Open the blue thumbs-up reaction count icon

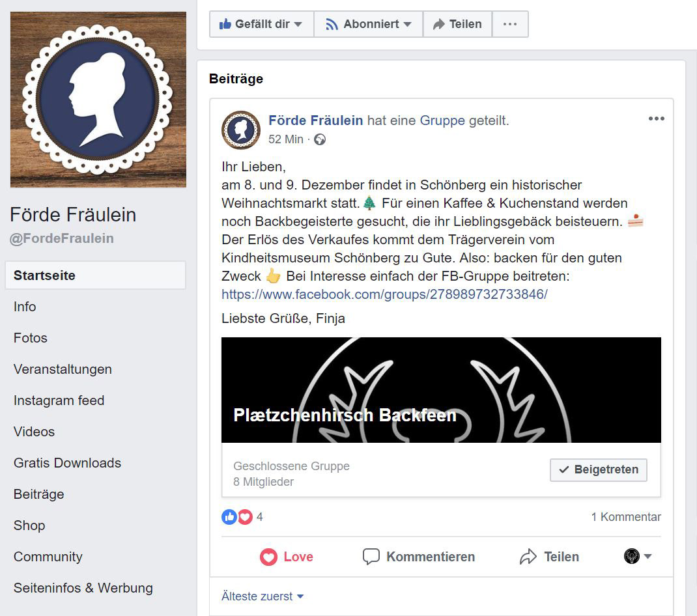point(229,517)
